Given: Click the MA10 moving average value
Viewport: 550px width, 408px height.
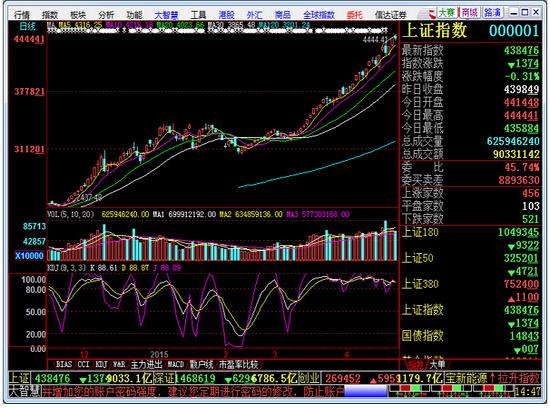Looking at the screenshot, I should [129, 25].
